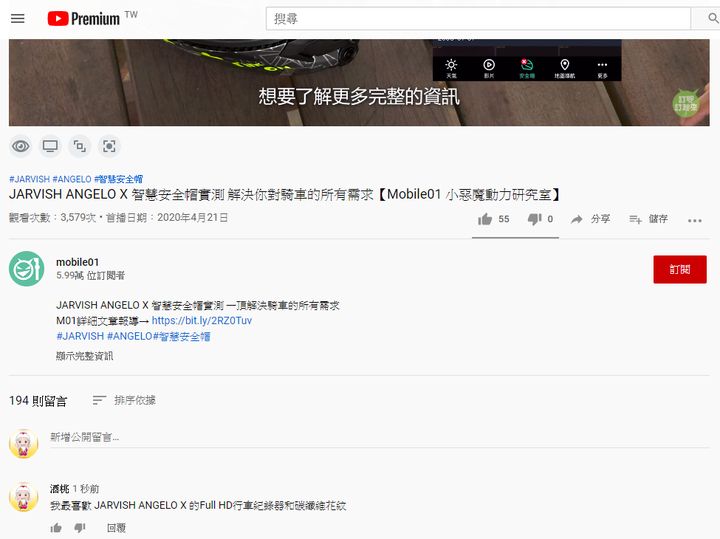Open more actions three-dot menu
The image size is (720, 539).
[x=695, y=221]
